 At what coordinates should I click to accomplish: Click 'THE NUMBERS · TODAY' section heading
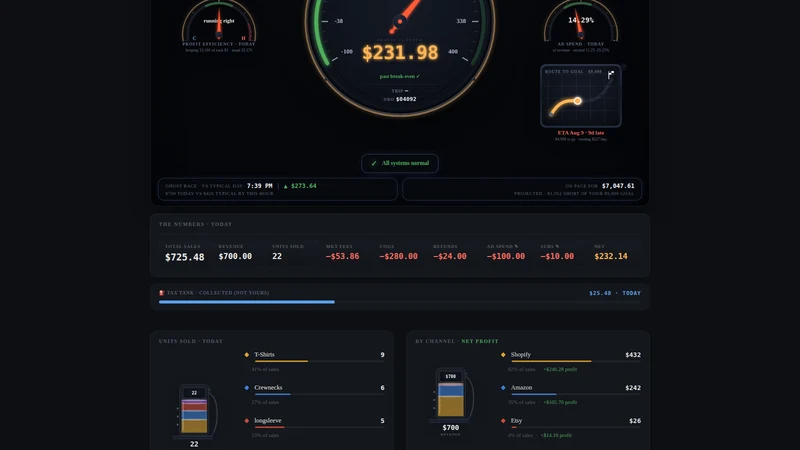tap(195, 224)
